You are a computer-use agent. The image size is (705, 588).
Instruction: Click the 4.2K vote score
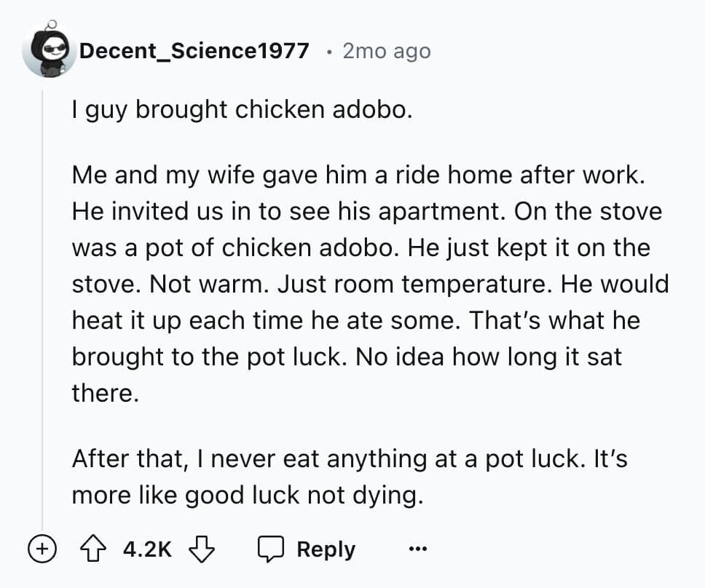[x=147, y=549]
